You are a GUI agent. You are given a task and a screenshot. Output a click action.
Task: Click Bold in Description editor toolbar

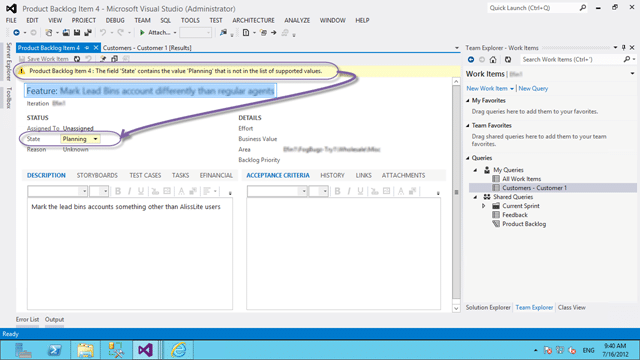pyautogui.click(x=118, y=191)
